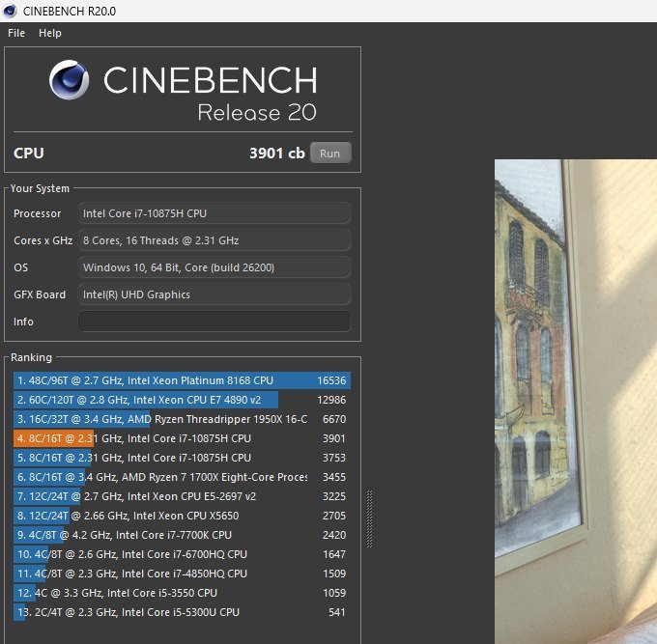Click the Processor field Intel Core i7-10875H
657x644 pixels.
[214, 213]
